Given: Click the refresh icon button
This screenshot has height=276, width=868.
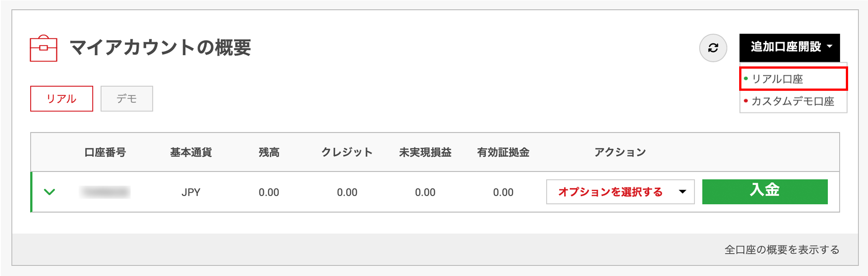Looking at the screenshot, I should 713,48.
